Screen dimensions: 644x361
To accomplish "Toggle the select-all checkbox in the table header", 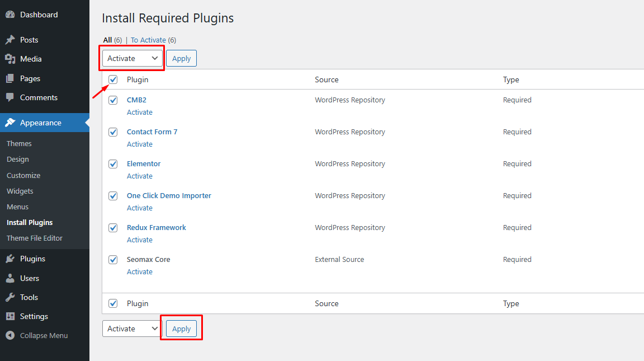I will pyautogui.click(x=113, y=79).
